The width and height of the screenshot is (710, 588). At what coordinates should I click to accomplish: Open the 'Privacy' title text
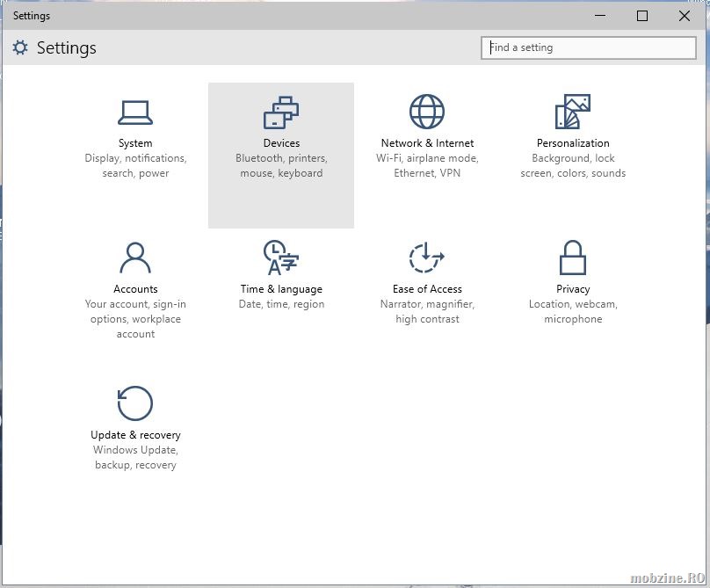tap(573, 289)
